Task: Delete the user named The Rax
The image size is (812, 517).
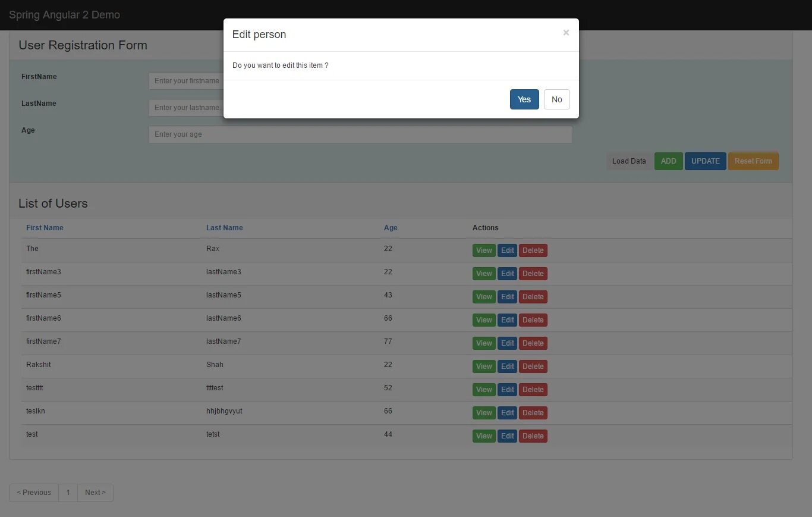Action: click(x=533, y=250)
